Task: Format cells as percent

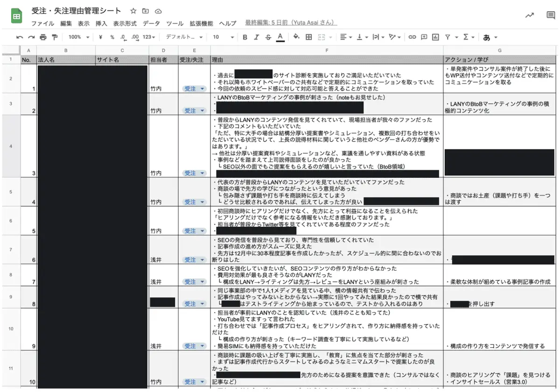Action: [112, 37]
